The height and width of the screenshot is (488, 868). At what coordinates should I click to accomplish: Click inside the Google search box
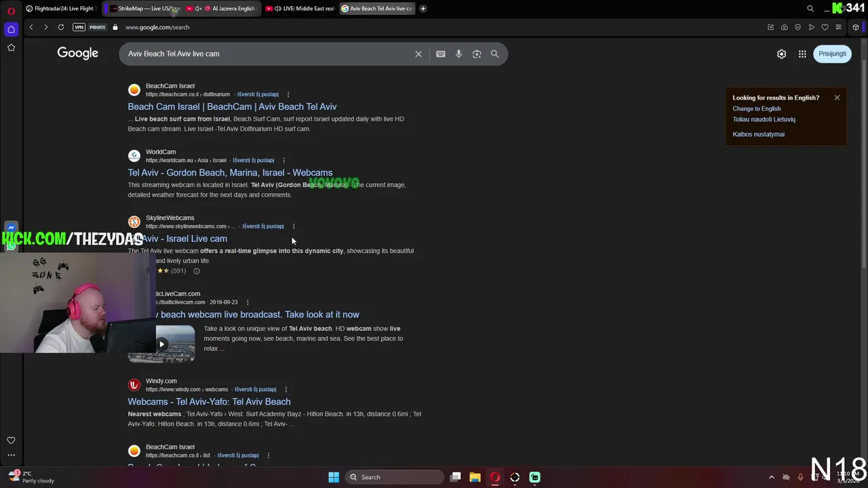(x=268, y=54)
